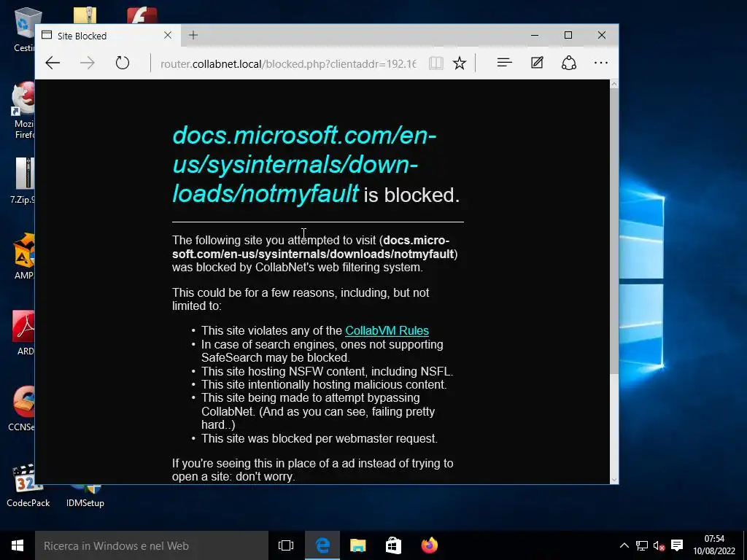Click the scrollbar down arrow
The image size is (747, 560).
tap(614, 480)
